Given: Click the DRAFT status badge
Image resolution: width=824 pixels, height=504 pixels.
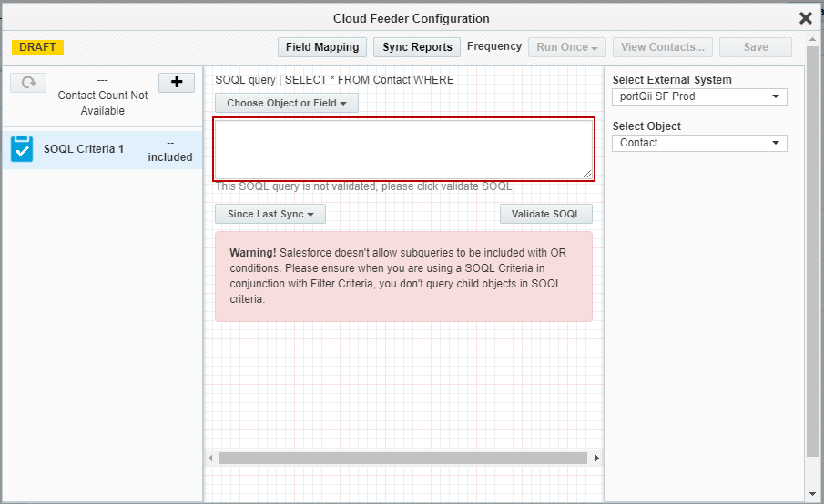Looking at the screenshot, I should 37,47.
